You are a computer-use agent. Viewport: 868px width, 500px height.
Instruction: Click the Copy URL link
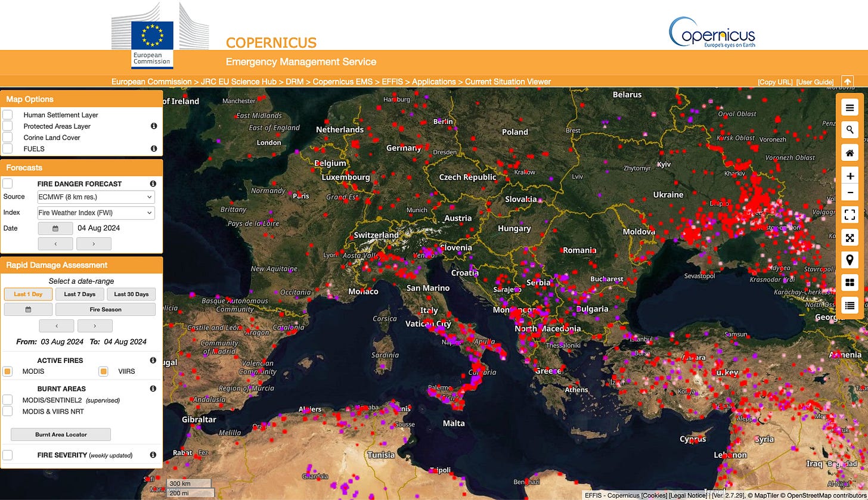pos(775,82)
